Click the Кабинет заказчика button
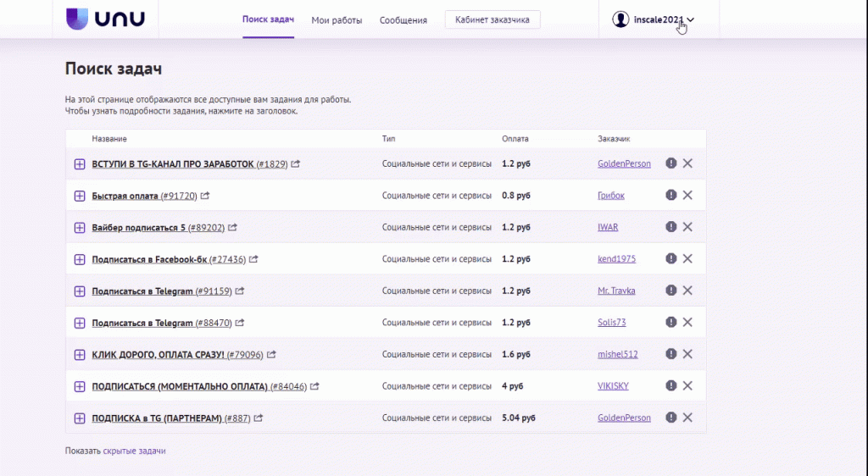Image resolution: width=868 pixels, height=476 pixels. coord(492,19)
